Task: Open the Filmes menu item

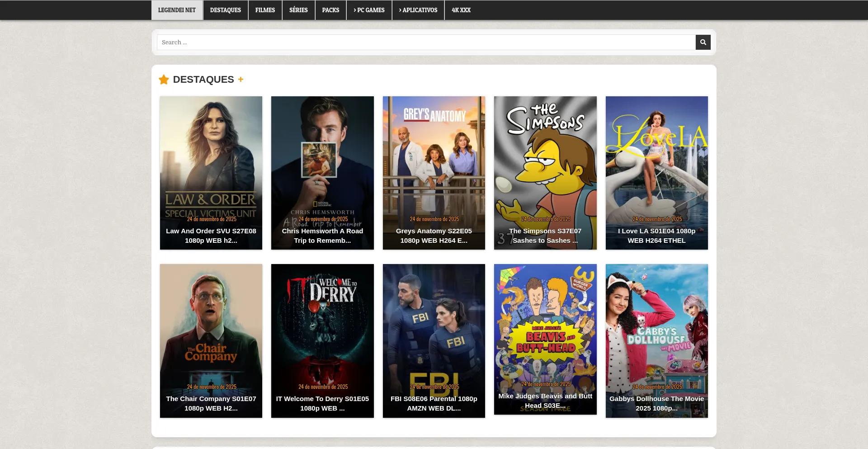Action: point(265,10)
